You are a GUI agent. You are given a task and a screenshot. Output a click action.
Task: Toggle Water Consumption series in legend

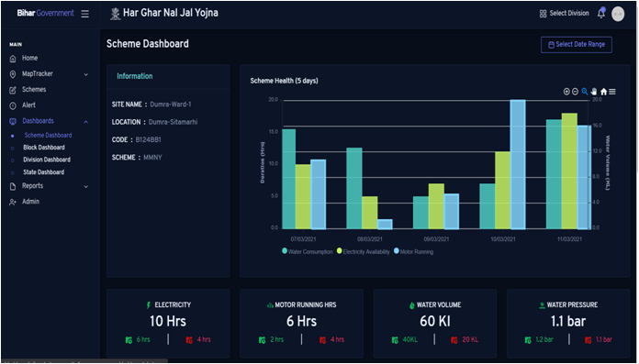pos(308,251)
